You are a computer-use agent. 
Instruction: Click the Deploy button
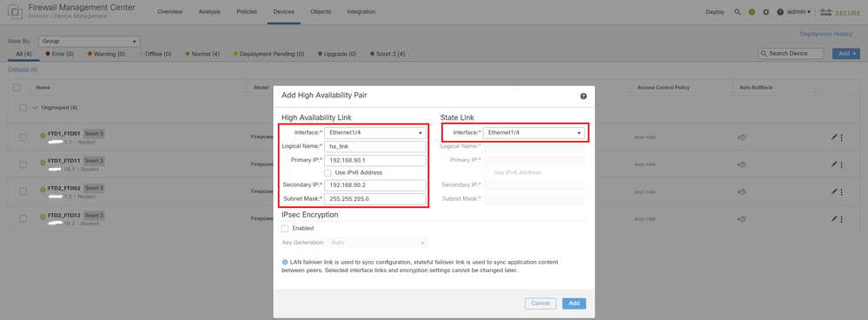(x=715, y=12)
